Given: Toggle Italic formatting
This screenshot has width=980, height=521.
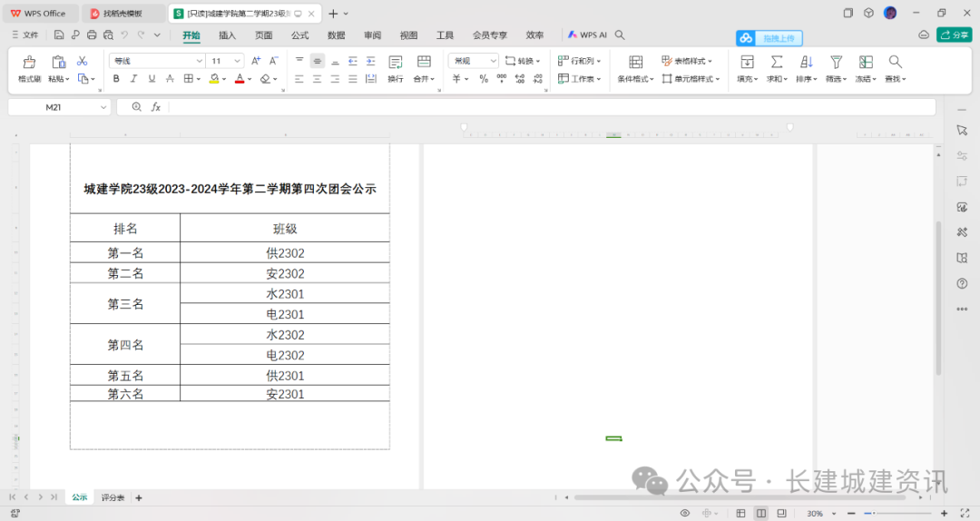Looking at the screenshot, I should click(133, 79).
